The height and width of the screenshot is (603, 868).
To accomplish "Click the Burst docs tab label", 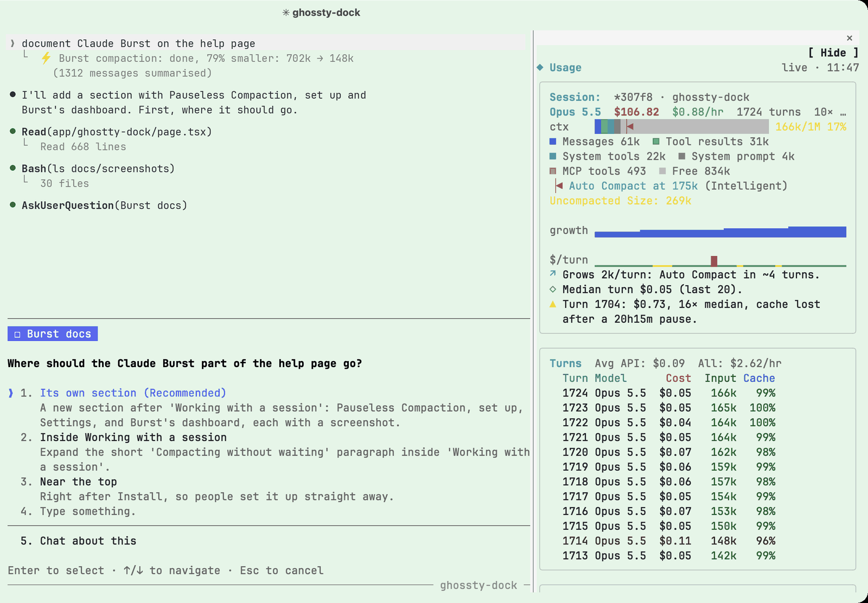I will click(53, 334).
